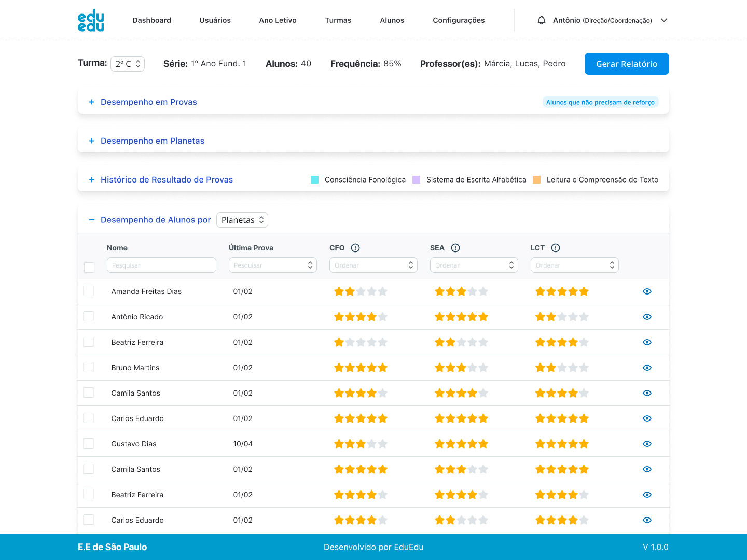The height and width of the screenshot is (560, 747).
Task: Click Antônio Ricado LCT star rating
Action: 562,317
